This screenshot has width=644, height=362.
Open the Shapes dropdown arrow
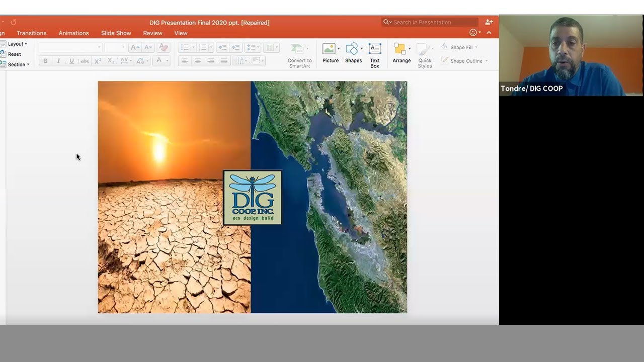(362, 49)
